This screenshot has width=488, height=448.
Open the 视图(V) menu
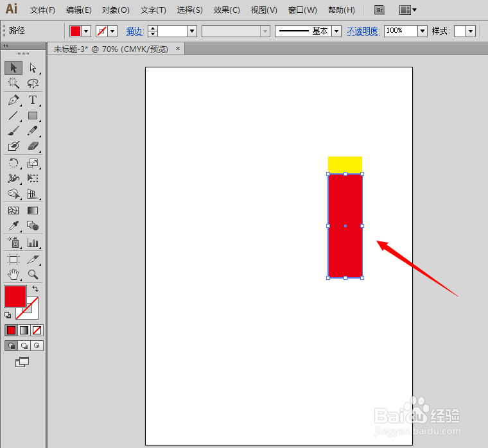click(x=264, y=10)
